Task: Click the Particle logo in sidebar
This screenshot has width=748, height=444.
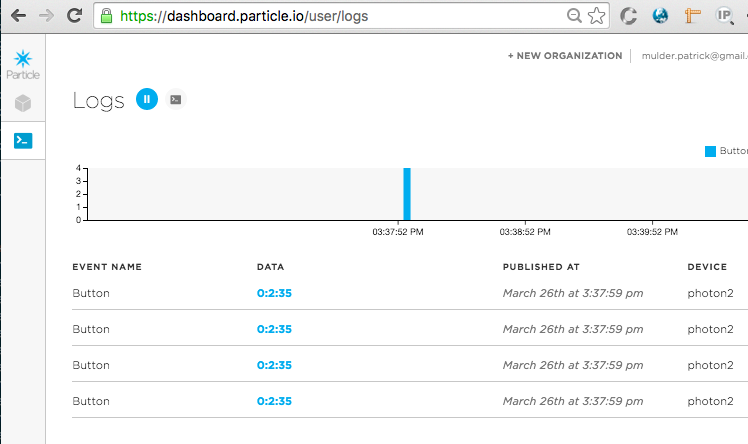Action: pos(22,63)
